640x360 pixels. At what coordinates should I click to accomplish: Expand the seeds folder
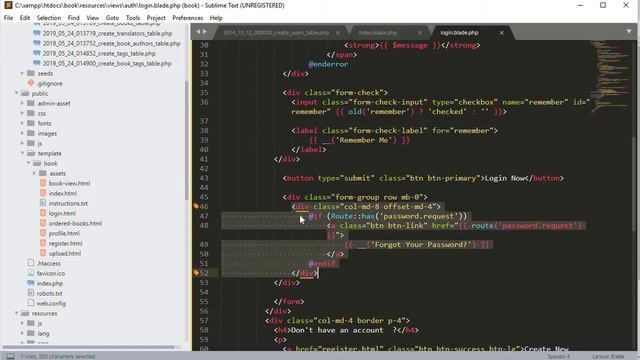22,73
